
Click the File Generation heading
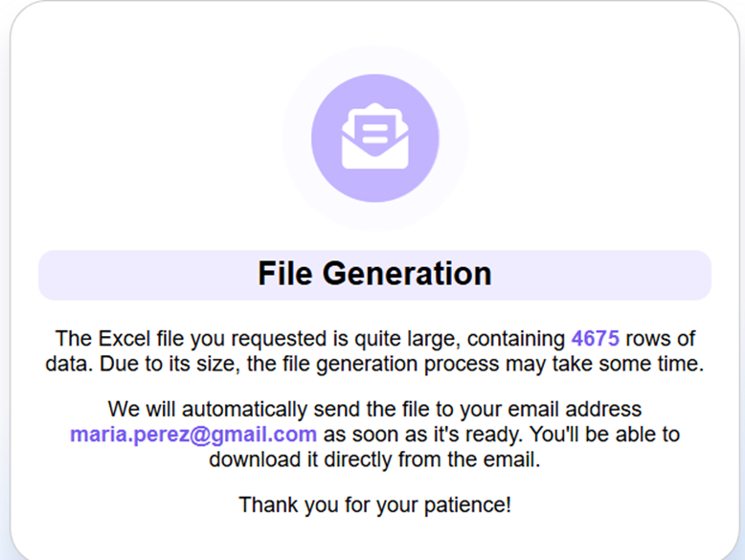click(374, 274)
